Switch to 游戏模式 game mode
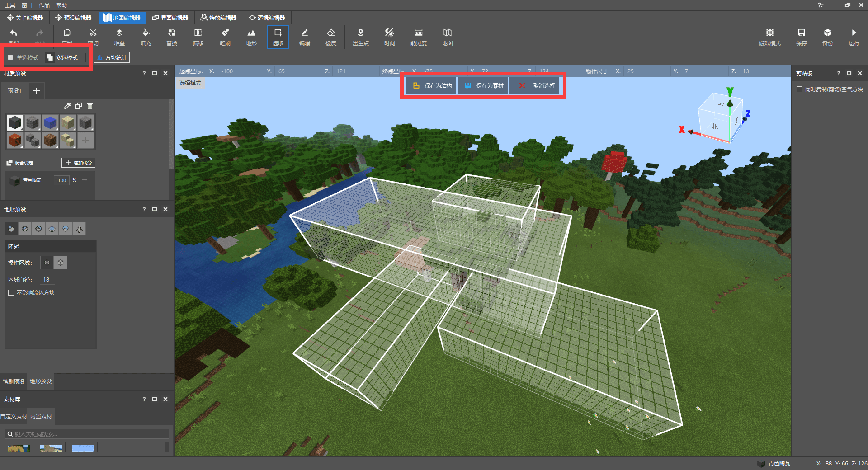 tap(770, 37)
